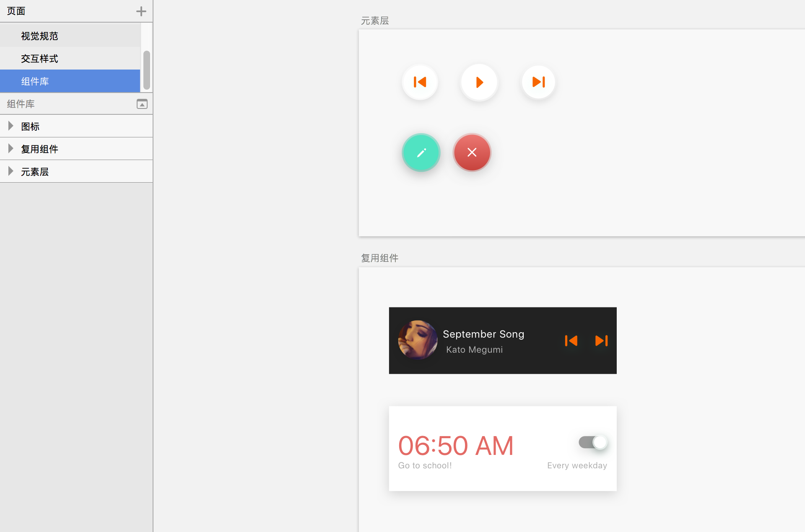Click the teal pencil edit button
The width and height of the screenshot is (805, 532).
[x=421, y=152]
